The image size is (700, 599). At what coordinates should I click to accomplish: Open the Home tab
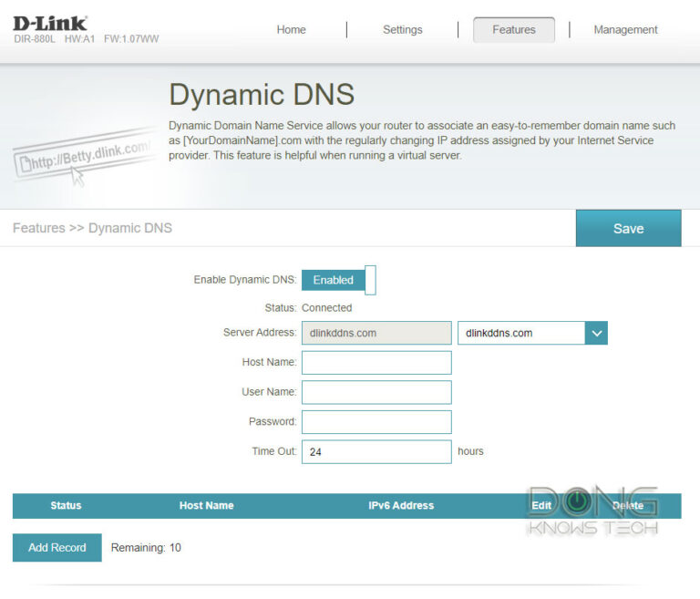(291, 30)
